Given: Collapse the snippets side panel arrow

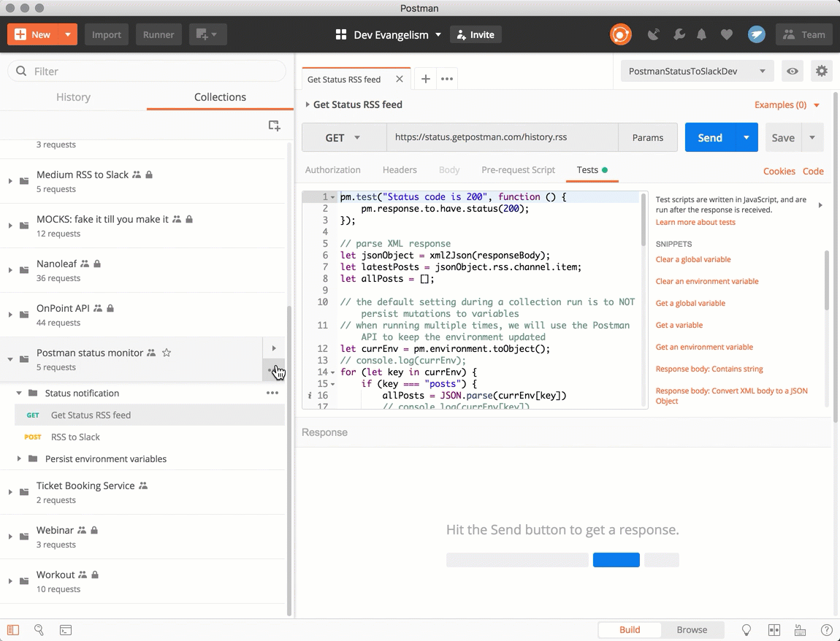Looking at the screenshot, I should point(820,205).
